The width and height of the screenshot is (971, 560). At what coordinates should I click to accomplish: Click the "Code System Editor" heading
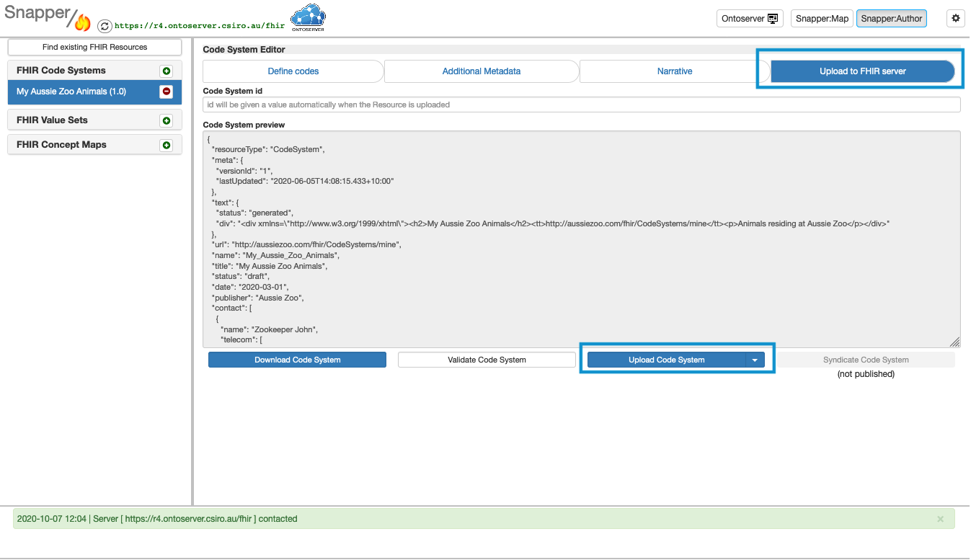point(244,50)
